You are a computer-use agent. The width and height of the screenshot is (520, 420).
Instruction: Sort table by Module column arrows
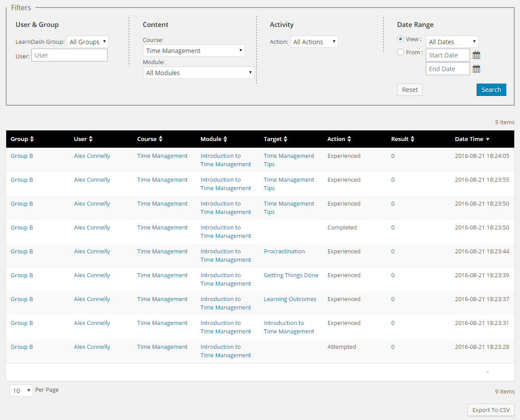(225, 139)
